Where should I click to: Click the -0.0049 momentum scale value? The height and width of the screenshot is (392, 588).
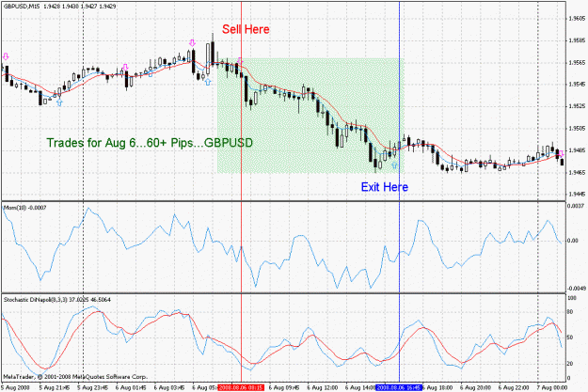coord(576,289)
